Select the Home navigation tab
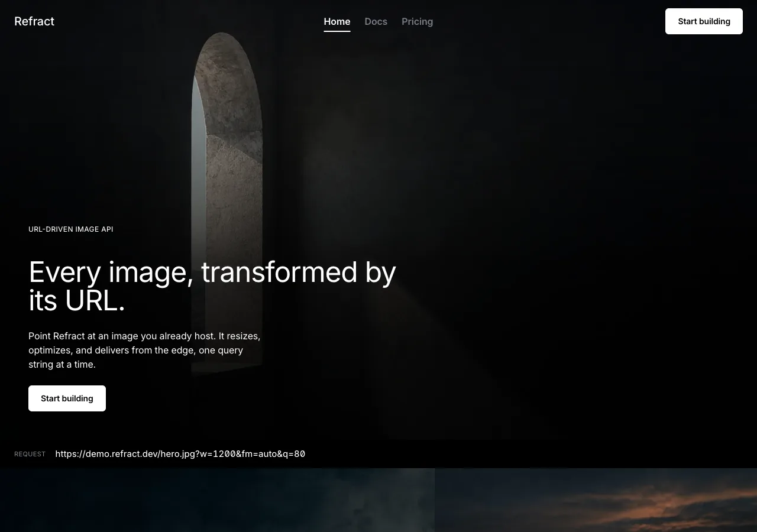 tap(337, 21)
